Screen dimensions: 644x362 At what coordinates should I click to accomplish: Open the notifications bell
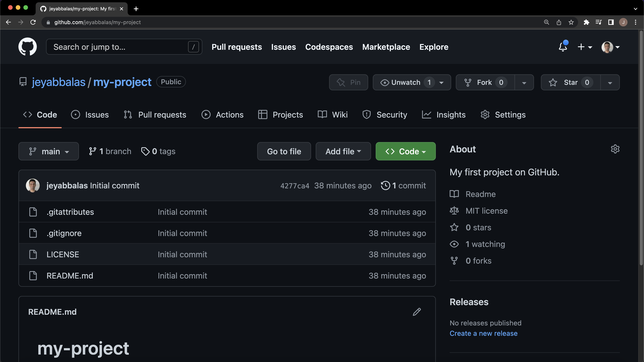click(563, 47)
